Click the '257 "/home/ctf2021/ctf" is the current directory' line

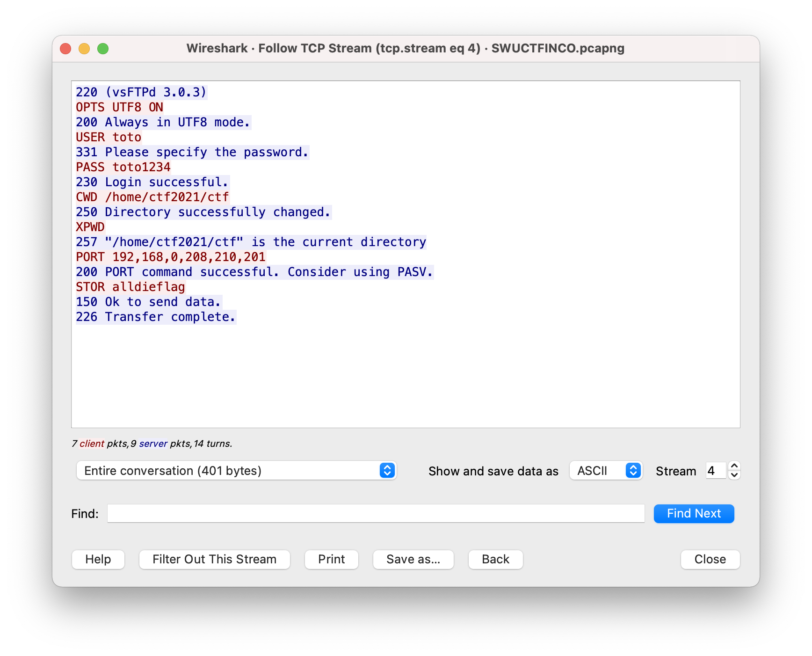[251, 242]
